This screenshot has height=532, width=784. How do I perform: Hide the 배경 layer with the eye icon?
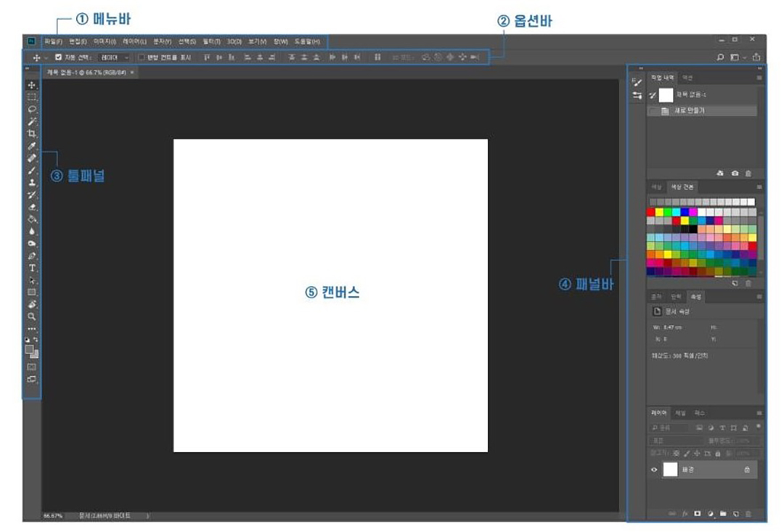point(654,470)
